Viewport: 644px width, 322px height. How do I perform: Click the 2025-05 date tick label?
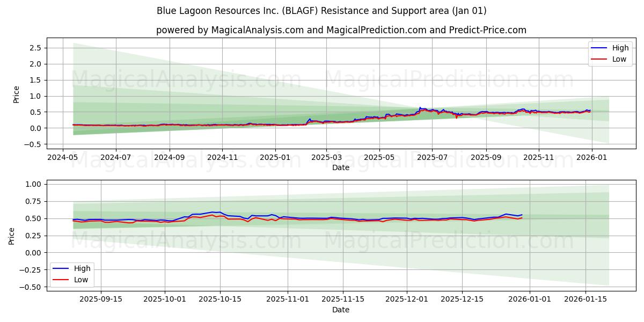[x=379, y=158]
